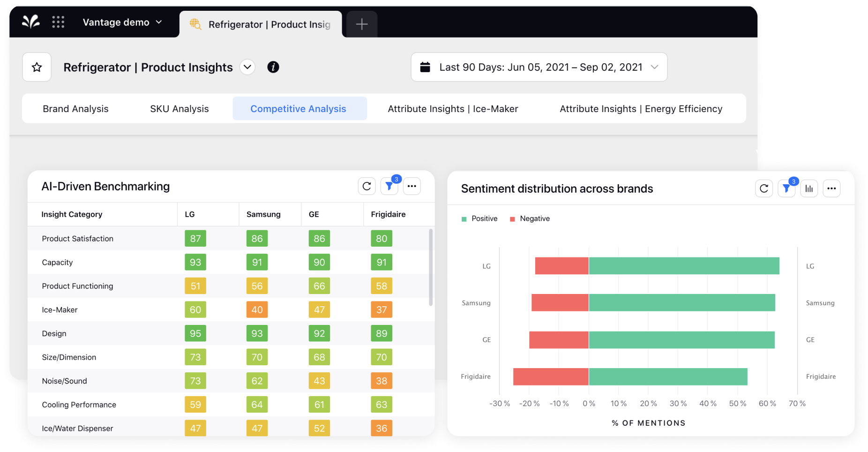Select the Ice/Water Dispenser row label
This screenshot has width=868, height=452.
point(78,429)
